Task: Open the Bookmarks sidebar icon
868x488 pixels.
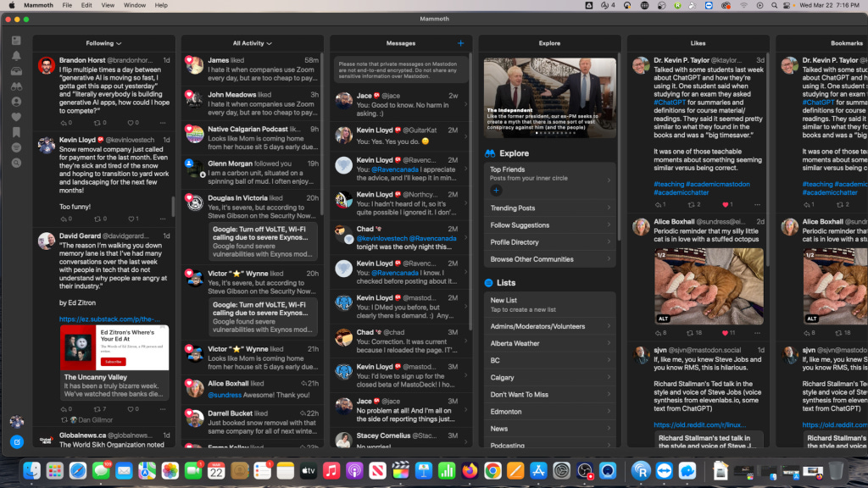Action: click(x=16, y=132)
